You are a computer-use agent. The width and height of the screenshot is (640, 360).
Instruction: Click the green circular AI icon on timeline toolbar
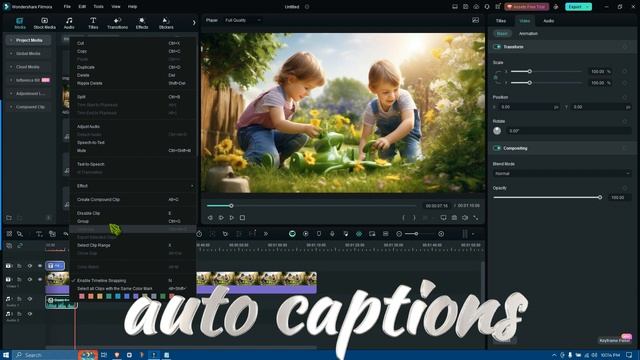pyautogui.click(x=292, y=234)
